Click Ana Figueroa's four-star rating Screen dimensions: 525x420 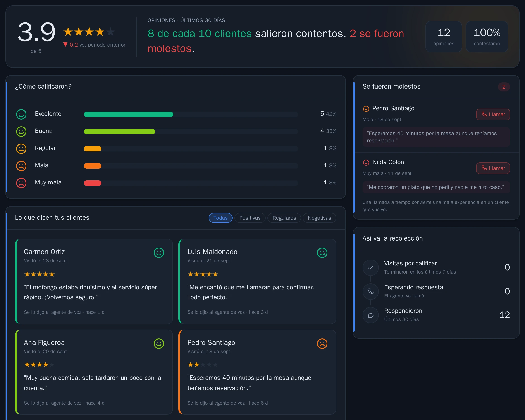tap(39, 365)
